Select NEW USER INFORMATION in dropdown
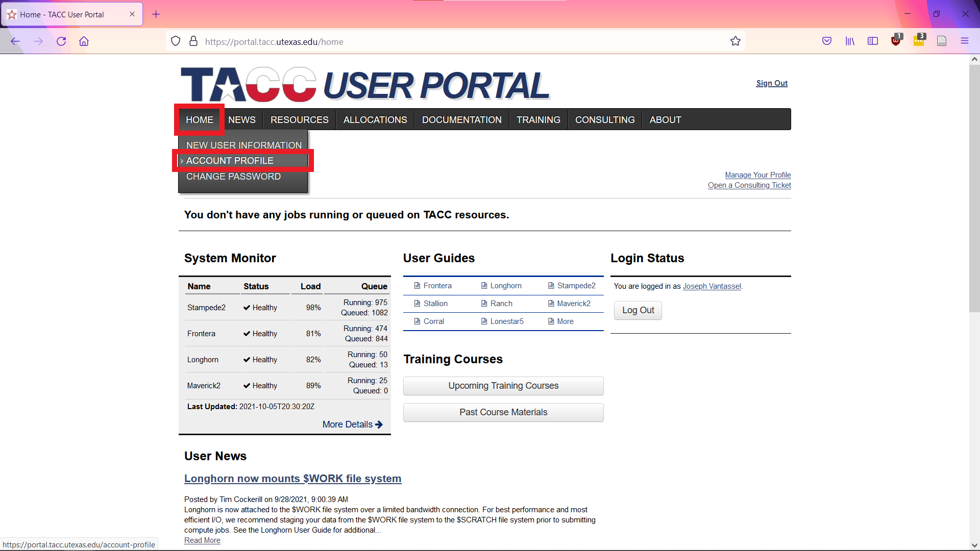The width and height of the screenshot is (980, 551). [x=243, y=145]
